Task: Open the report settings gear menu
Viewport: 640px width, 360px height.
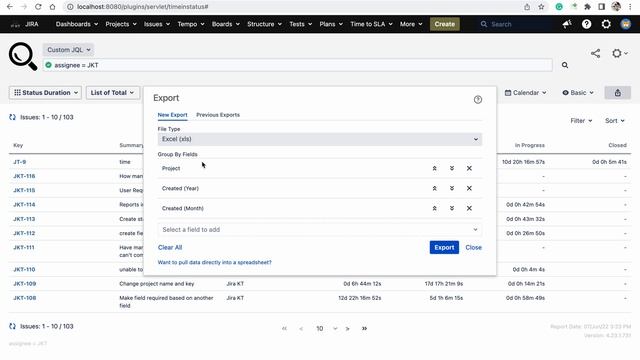Action: tap(620, 53)
